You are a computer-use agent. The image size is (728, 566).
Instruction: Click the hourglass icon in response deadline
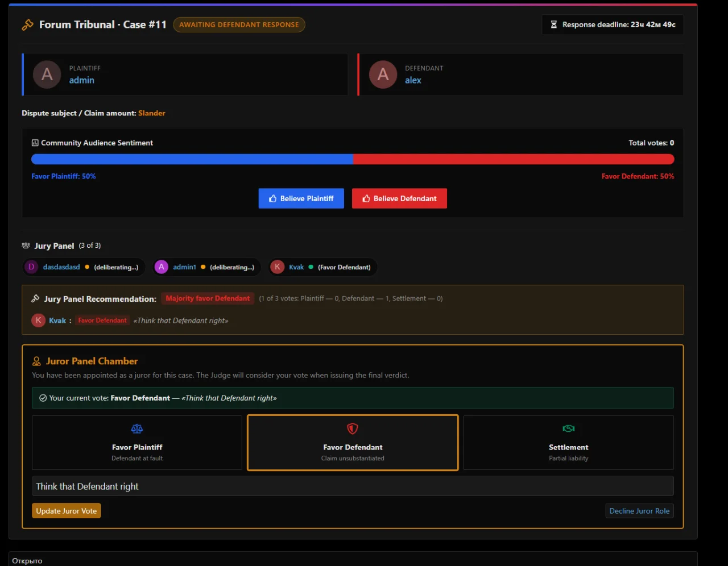coord(554,24)
